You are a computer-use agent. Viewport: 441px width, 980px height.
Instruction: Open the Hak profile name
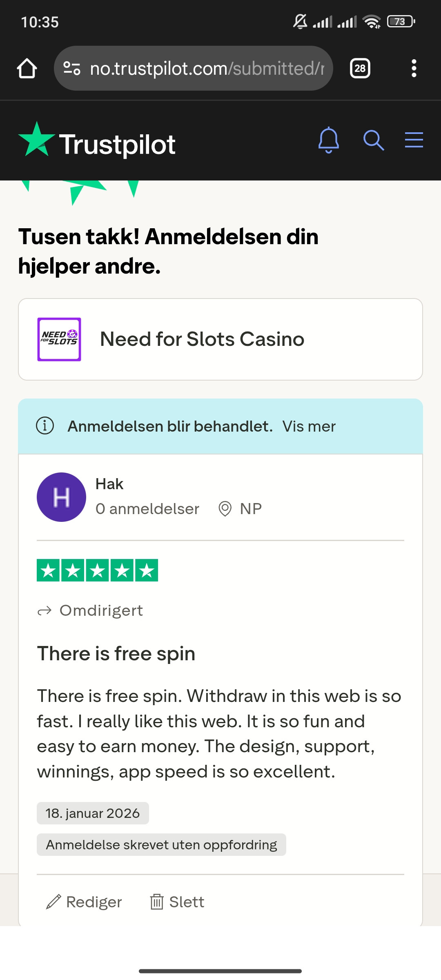[x=109, y=484]
